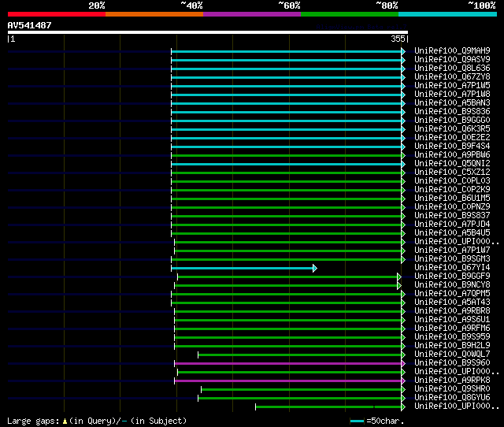Click the UniRef100_Q5QNI2 entry

pyautogui.click(x=452, y=163)
